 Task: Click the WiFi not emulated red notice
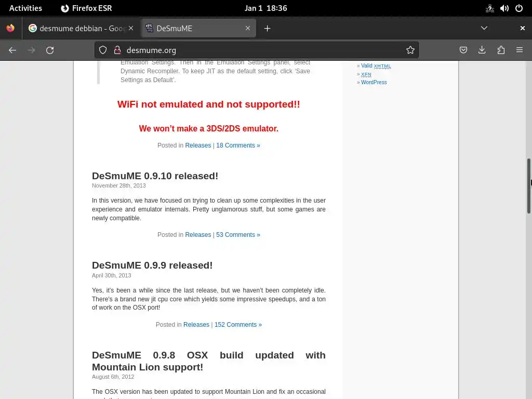pos(209,104)
